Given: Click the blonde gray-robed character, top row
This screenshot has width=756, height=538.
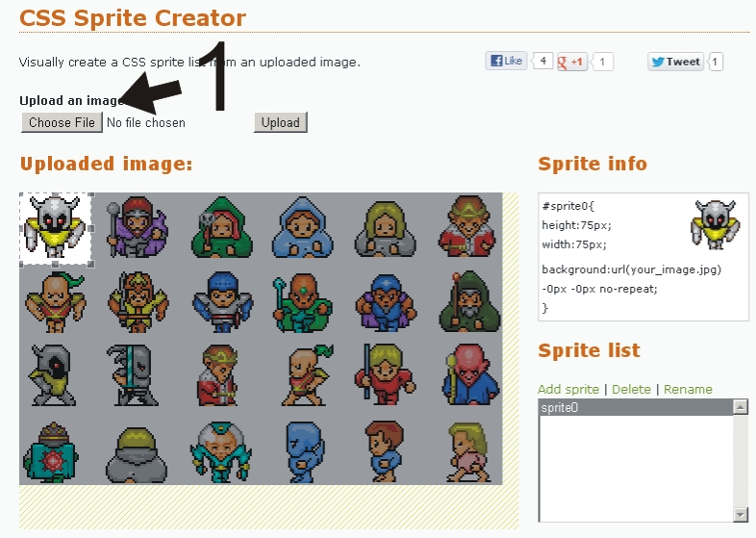Looking at the screenshot, I should (386, 228).
